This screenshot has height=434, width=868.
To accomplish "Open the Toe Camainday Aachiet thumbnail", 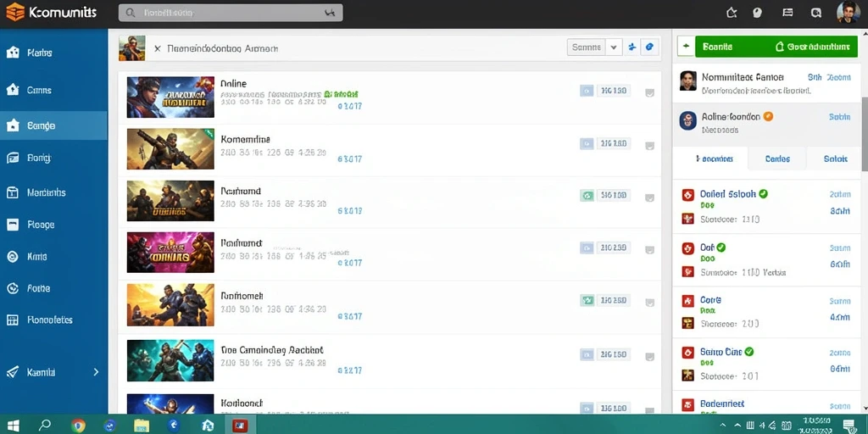I will pos(170,360).
